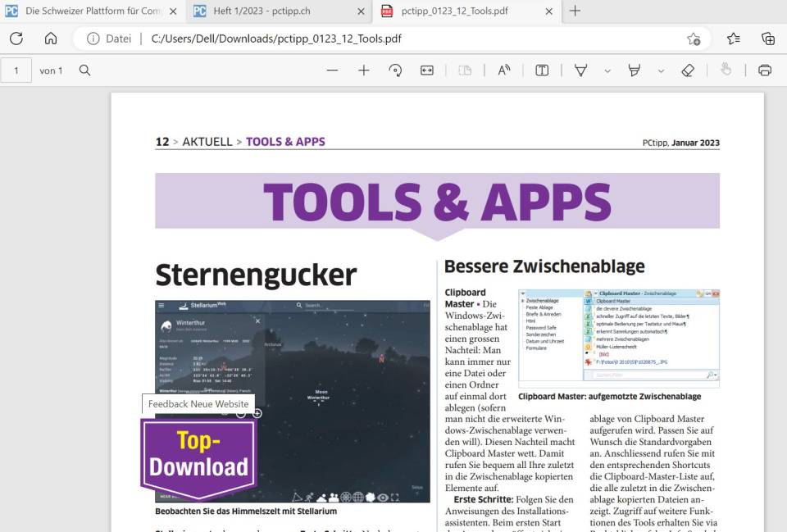Viewport: 787px width, 532px height.
Task: Toggle the Highlight tool
Action: [x=634, y=70]
